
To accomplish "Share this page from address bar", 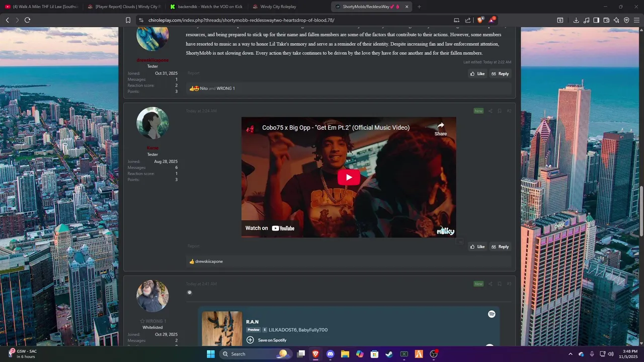I will (468, 20).
